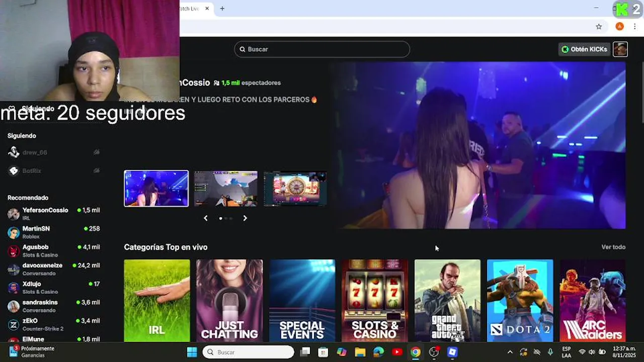The height and width of the screenshot is (362, 644).
Task: Click the offline icon beside BotRix
Action: pos(96,171)
